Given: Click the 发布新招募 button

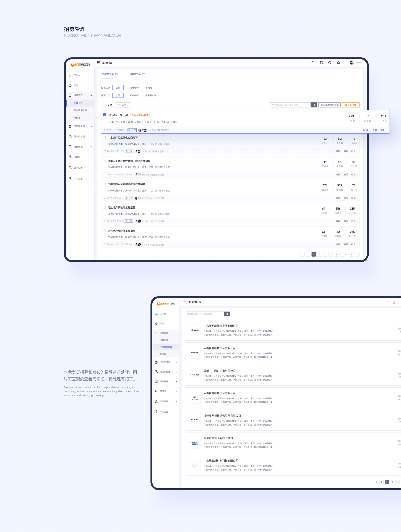Looking at the screenshot, I should coord(350,105).
